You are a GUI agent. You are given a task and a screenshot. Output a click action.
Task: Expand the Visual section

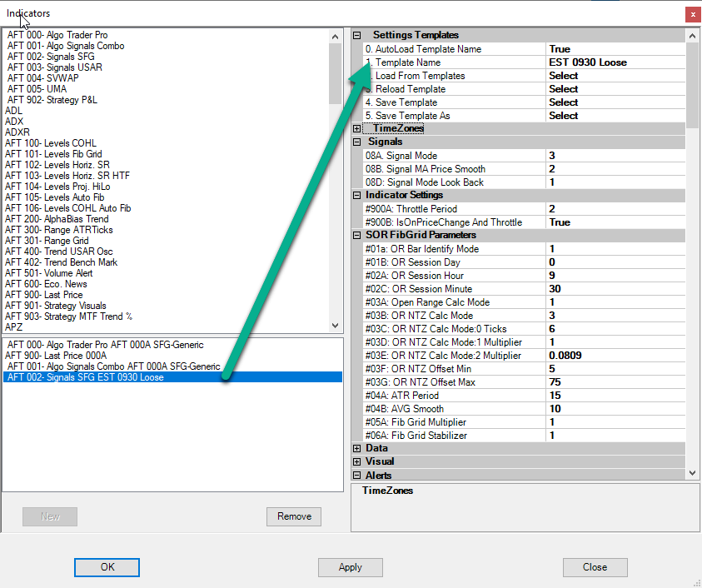point(357,462)
